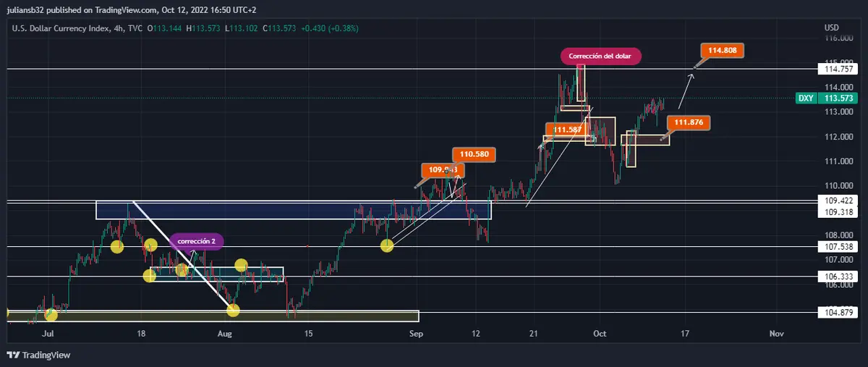The width and height of the screenshot is (868, 367).
Task: Click the 'Sep' date on time axis
Action: point(415,334)
